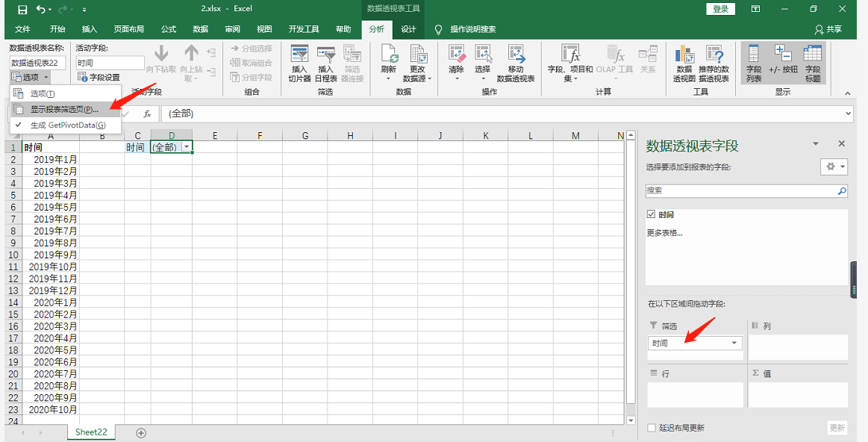Expand the 时间 filter field dropdown
The width and height of the screenshot is (868, 442).
click(734, 343)
